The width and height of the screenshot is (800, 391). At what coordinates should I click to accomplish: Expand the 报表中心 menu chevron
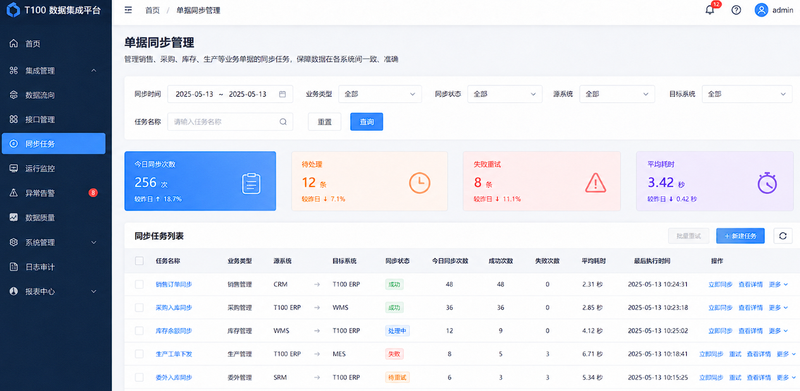[x=93, y=291]
